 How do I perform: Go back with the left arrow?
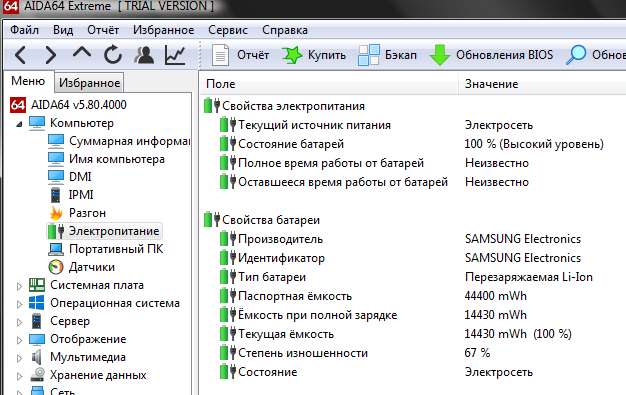(x=20, y=55)
